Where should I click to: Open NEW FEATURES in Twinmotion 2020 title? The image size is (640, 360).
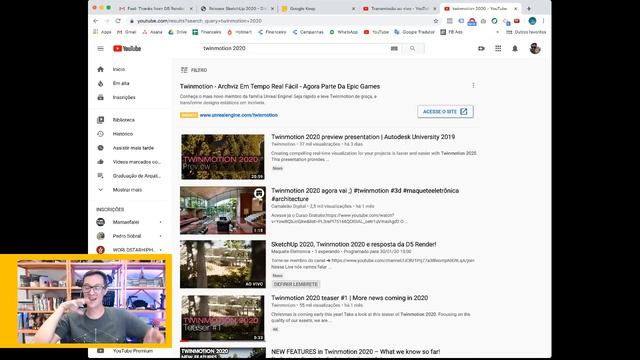pos(356,352)
